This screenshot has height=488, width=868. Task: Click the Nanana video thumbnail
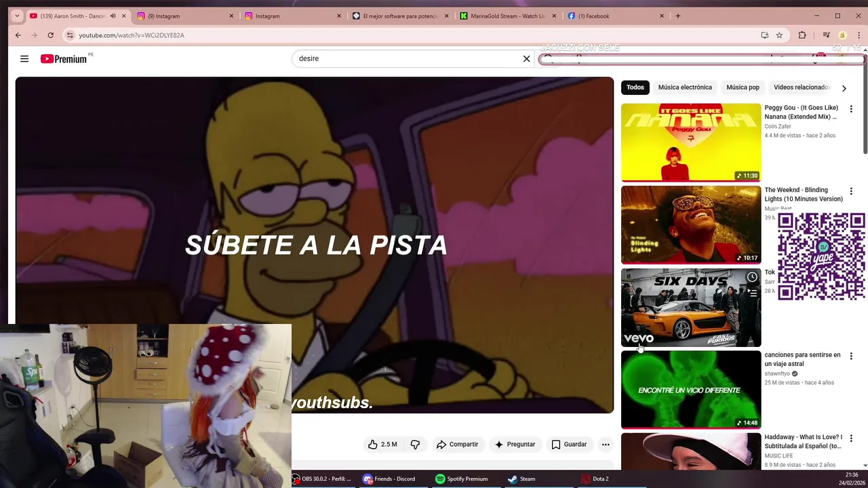tap(691, 142)
